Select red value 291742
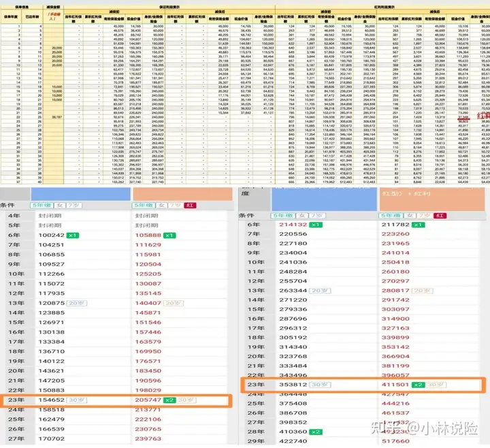This screenshot has height=448, width=490. click(x=395, y=300)
